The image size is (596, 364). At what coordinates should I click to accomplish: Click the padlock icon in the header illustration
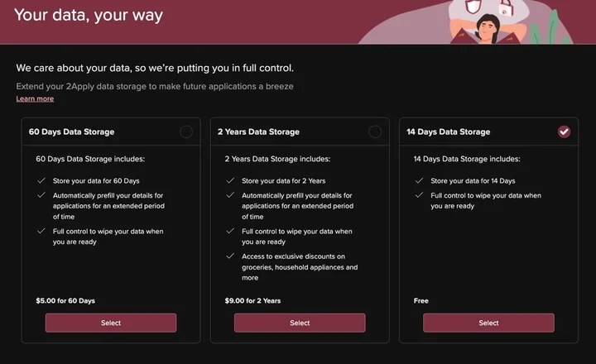(506, 7)
